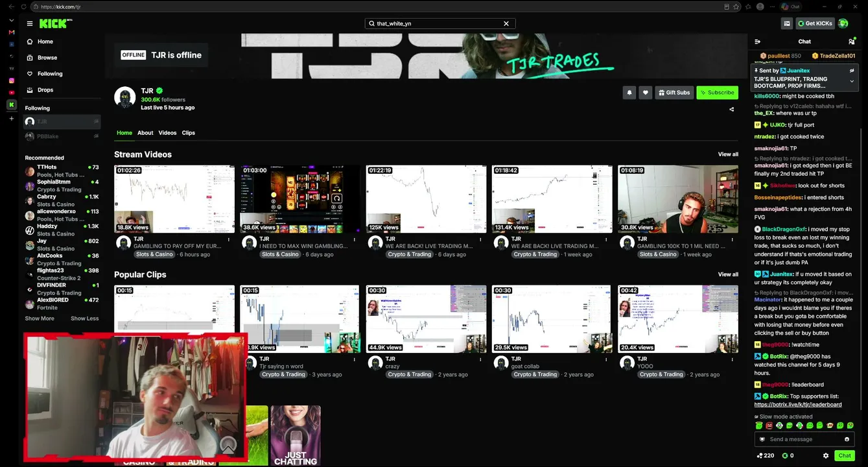Open the three-dot menu for the 'YOOO' clip

click(x=732, y=359)
